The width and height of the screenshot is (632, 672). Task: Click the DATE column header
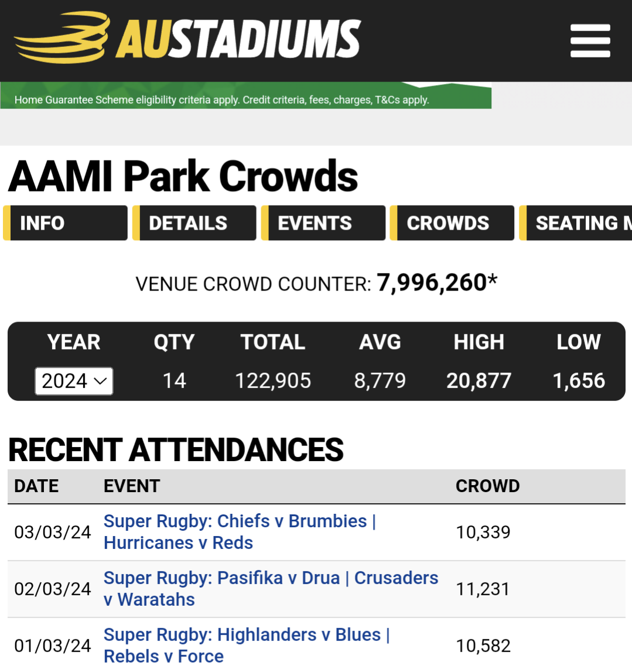[36, 486]
